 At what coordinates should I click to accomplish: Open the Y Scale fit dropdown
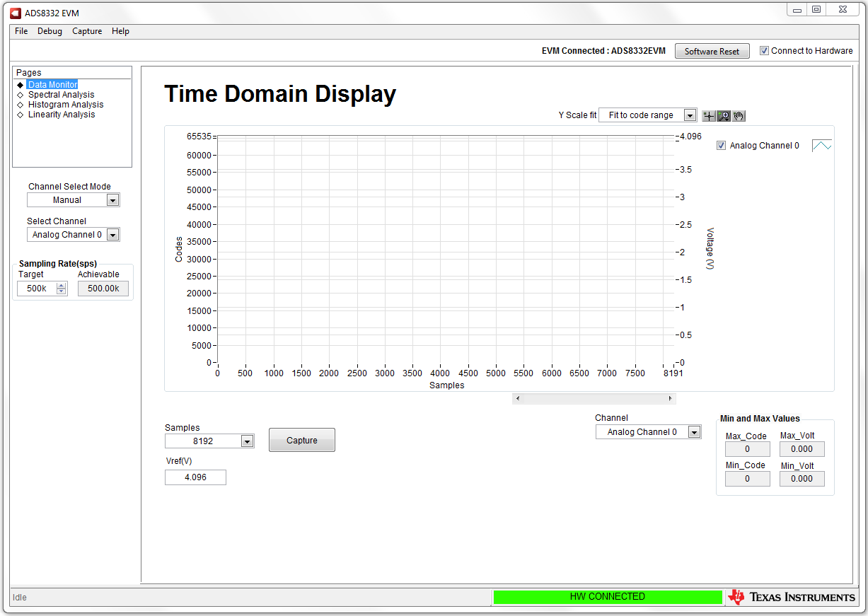[690, 115]
